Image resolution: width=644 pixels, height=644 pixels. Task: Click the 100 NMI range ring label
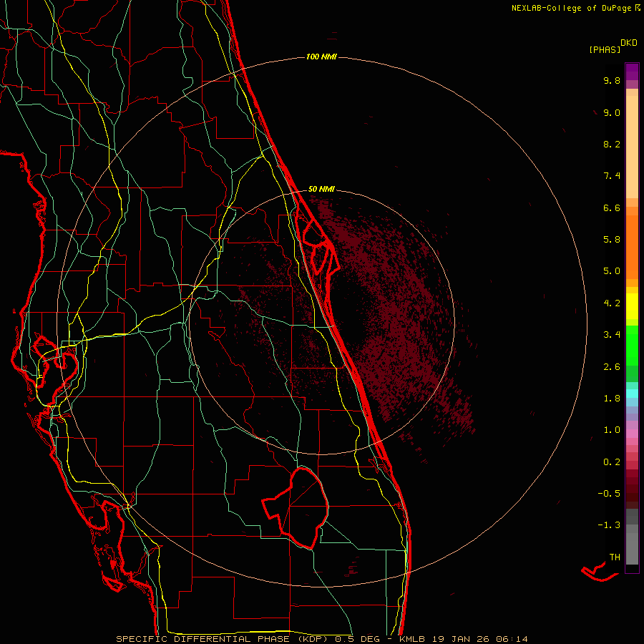pyautogui.click(x=321, y=57)
